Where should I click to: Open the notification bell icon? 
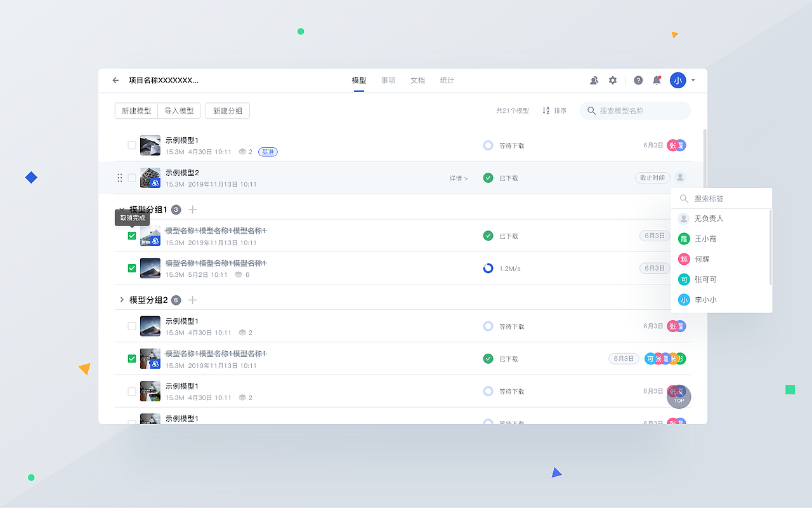tap(657, 81)
